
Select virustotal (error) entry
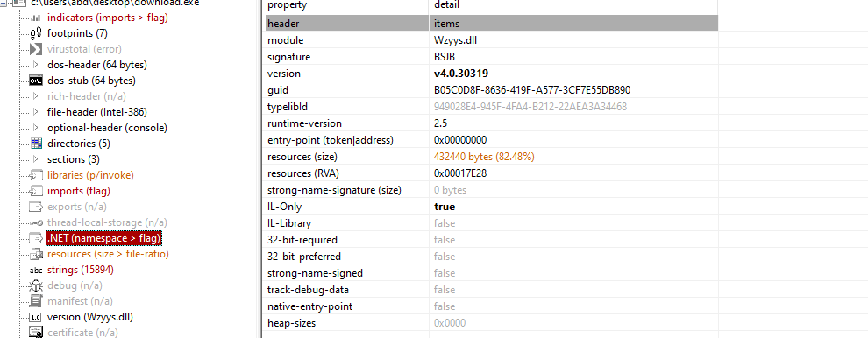(84, 49)
